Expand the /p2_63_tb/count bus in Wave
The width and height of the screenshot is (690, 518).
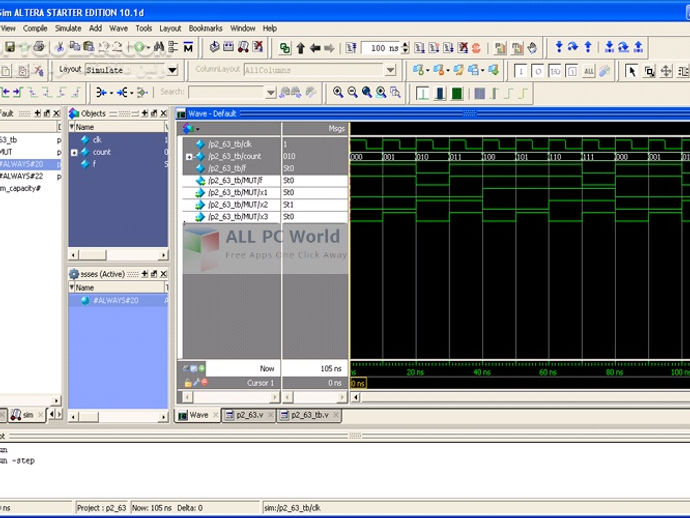189,157
